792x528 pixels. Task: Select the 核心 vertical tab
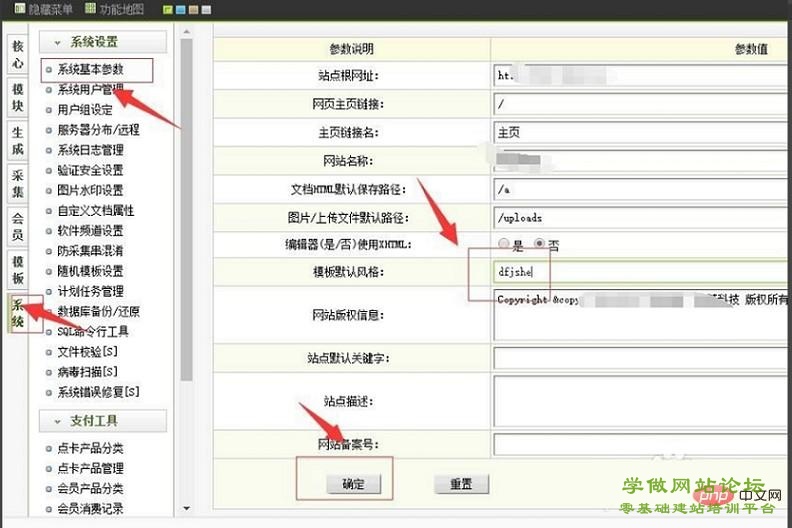18,54
